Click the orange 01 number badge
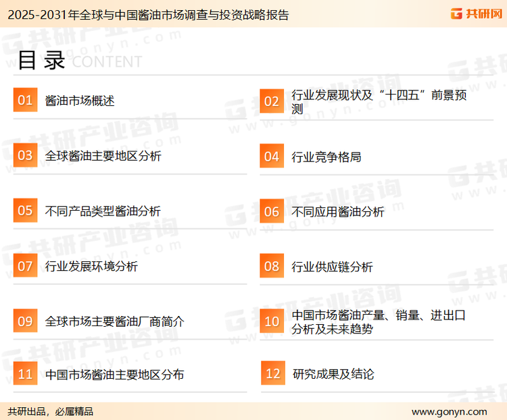507x420 pixels. 25,101
